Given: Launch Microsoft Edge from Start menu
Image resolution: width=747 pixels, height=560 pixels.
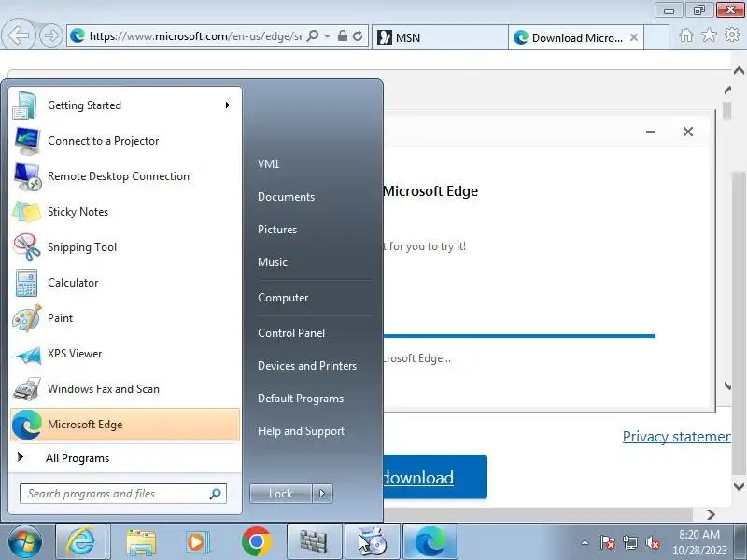Looking at the screenshot, I should click(x=124, y=425).
